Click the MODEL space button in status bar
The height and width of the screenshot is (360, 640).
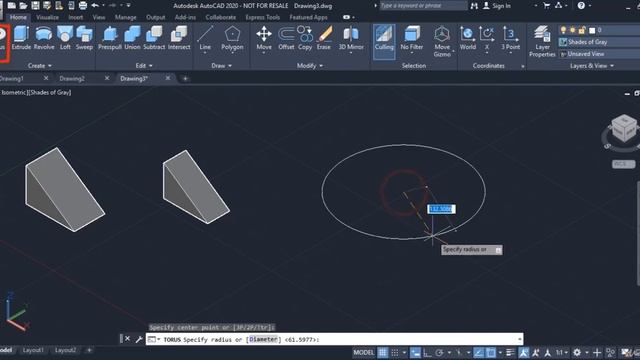363,352
